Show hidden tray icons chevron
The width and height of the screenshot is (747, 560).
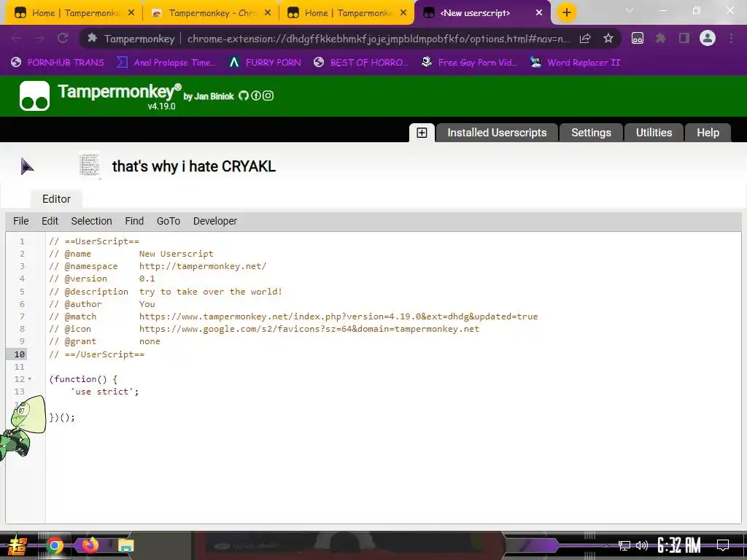(606, 545)
